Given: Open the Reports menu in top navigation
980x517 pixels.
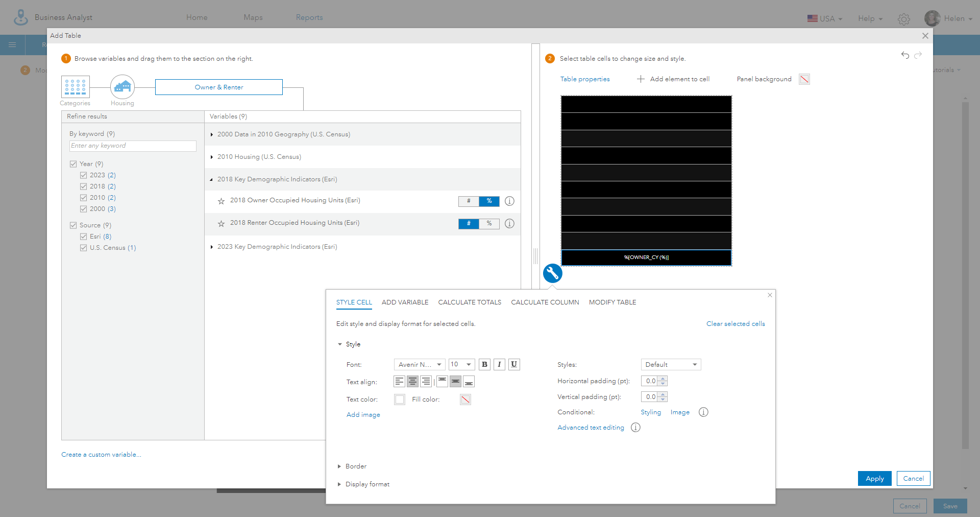Looking at the screenshot, I should 309,17.
